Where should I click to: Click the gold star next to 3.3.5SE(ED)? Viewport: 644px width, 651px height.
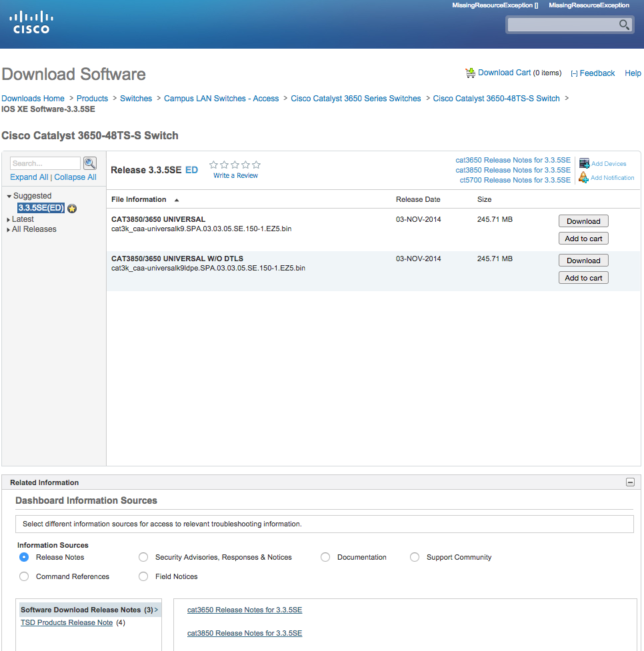[72, 209]
